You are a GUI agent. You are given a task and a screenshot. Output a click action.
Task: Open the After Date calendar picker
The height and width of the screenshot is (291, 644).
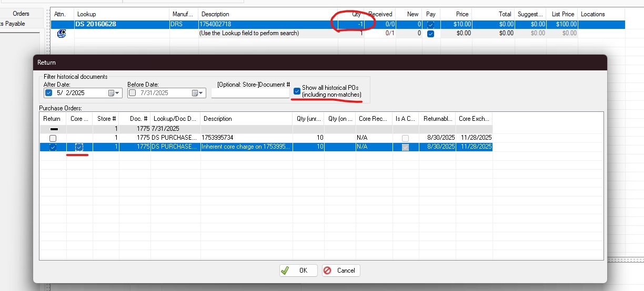coord(111,93)
